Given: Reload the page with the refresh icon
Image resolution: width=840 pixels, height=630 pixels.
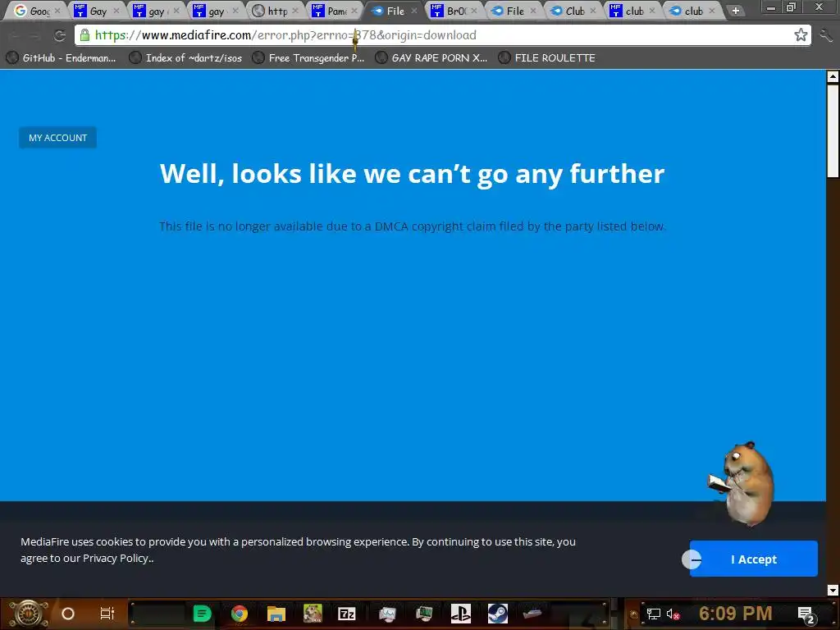Looking at the screenshot, I should pyautogui.click(x=59, y=36).
